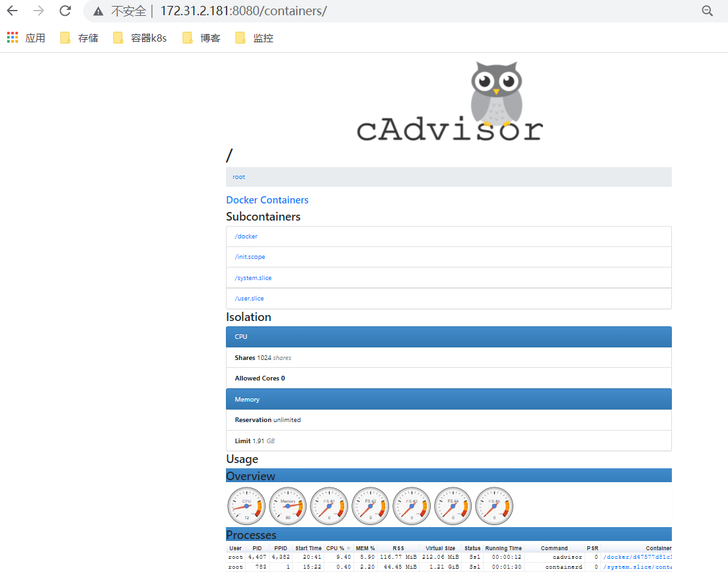
Task: Click the Overview section header
Action: click(x=449, y=476)
